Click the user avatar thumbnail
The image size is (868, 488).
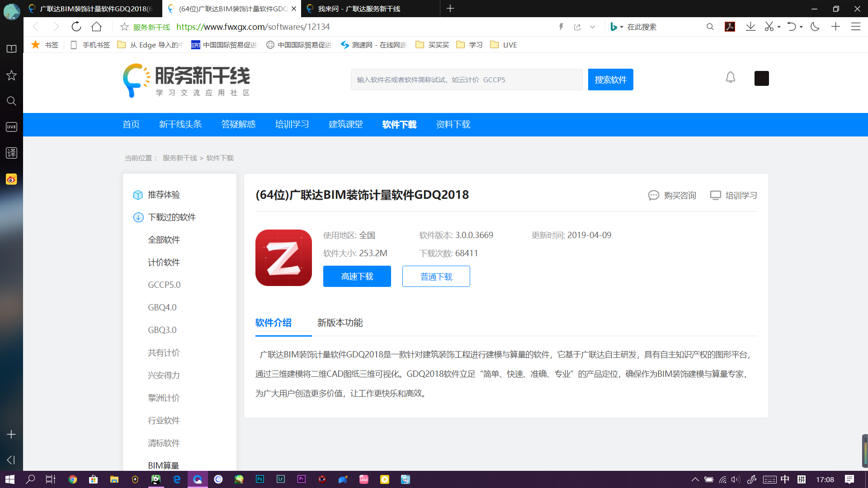(762, 78)
